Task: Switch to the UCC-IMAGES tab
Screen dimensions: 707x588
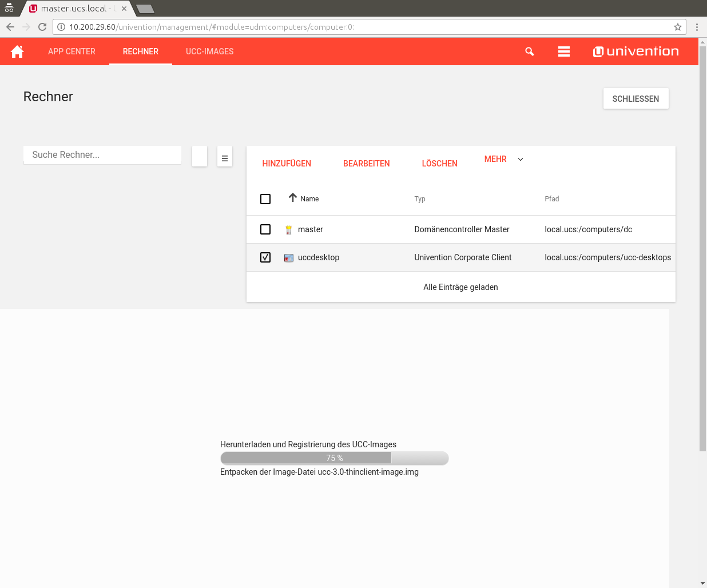Action: (209, 51)
